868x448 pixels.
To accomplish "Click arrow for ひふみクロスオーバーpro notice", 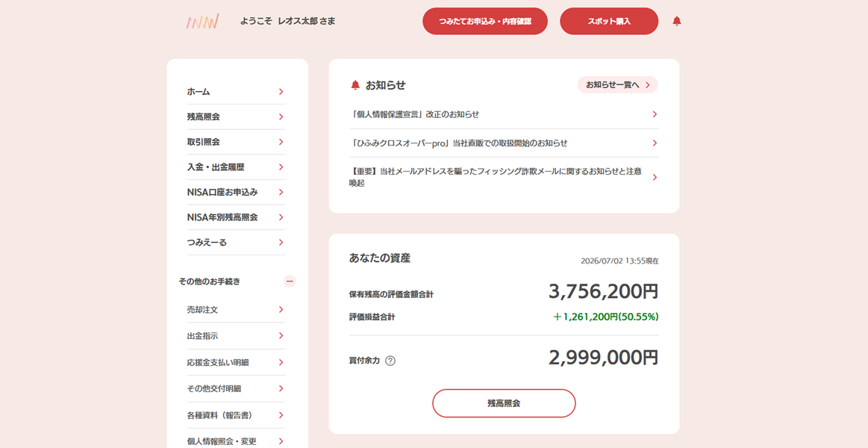I will tap(655, 143).
